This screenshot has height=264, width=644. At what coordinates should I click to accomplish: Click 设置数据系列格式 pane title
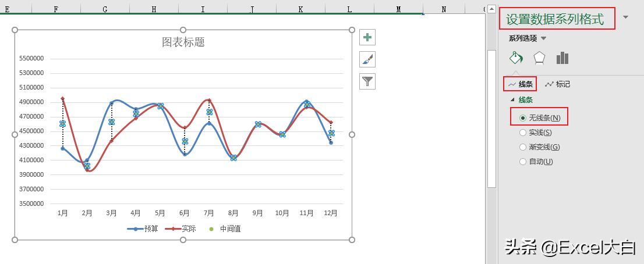(x=555, y=19)
